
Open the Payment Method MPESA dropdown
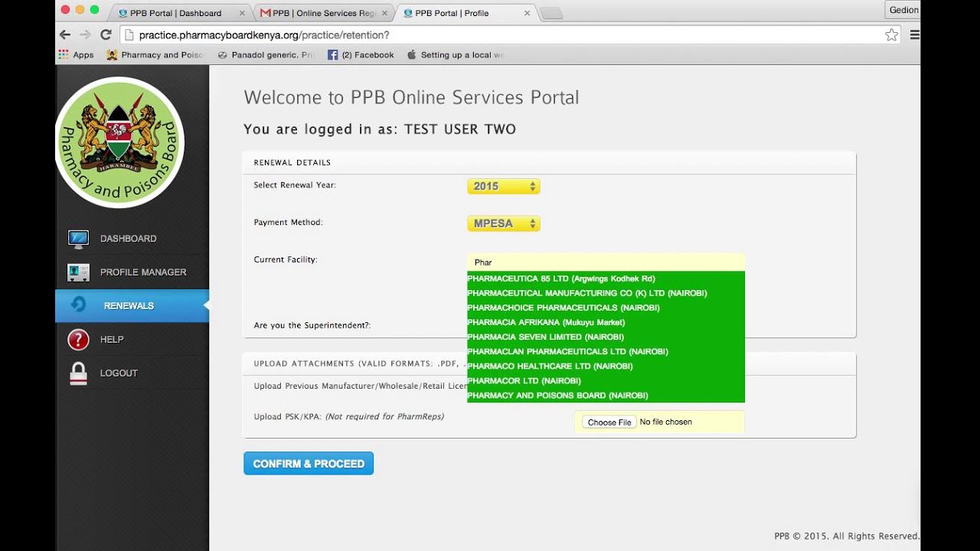coord(504,223)
